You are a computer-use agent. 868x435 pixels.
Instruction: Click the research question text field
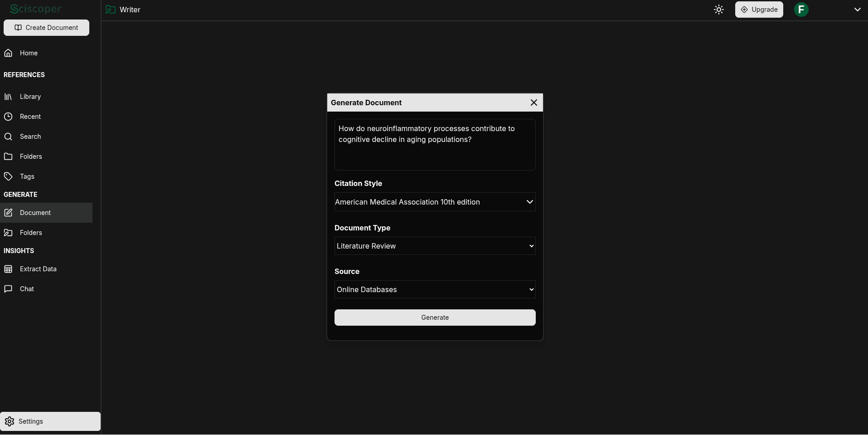click(x=435, y=145)
